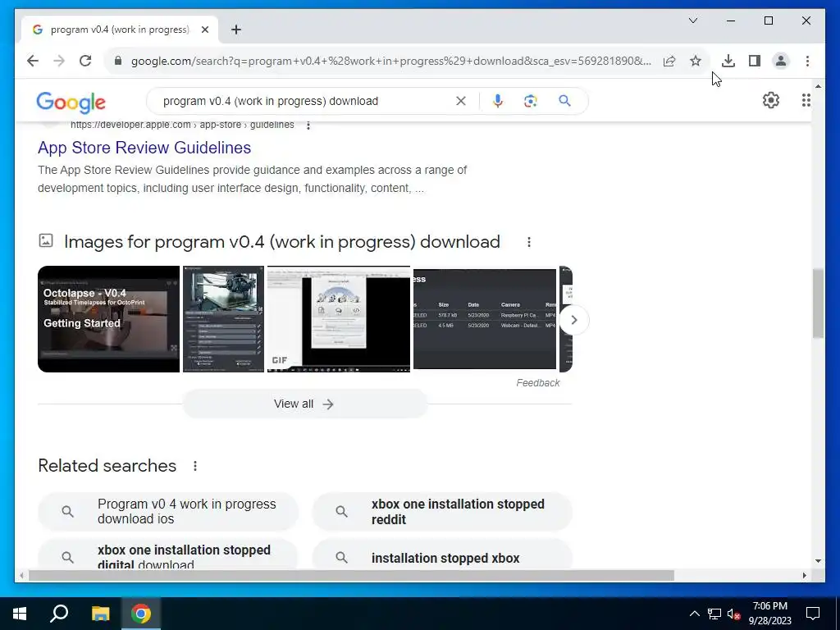Open the options menu for Related searches
The image size is (840, 630).
point(195,466)
